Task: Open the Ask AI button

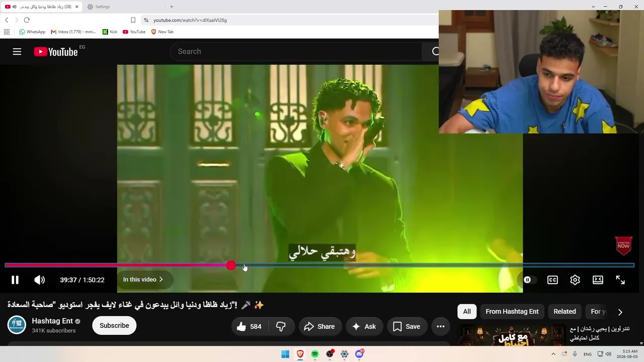Action: click(x=364, y=326)
